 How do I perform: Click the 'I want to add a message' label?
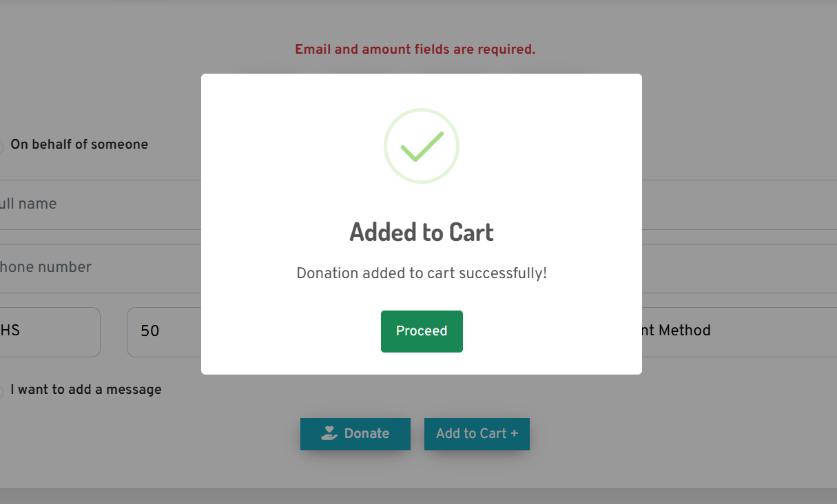86,390
